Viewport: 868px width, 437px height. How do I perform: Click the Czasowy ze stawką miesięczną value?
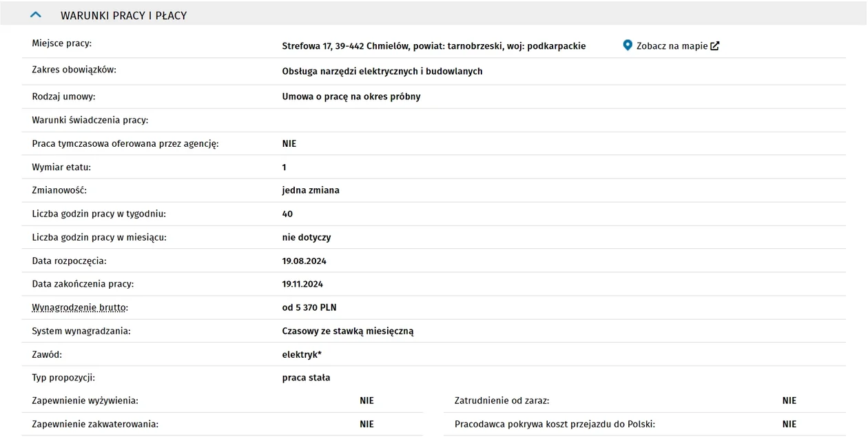348,331
